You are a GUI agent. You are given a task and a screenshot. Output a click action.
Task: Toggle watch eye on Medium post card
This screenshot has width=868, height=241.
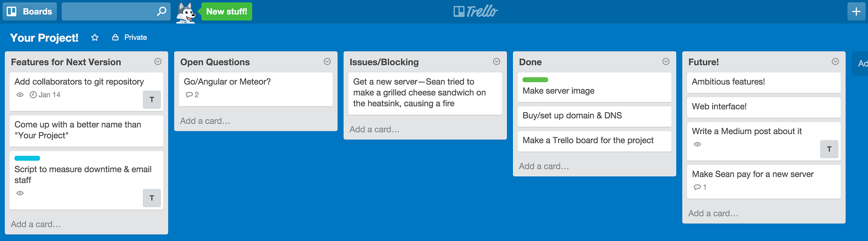click(x=697, y=144)
